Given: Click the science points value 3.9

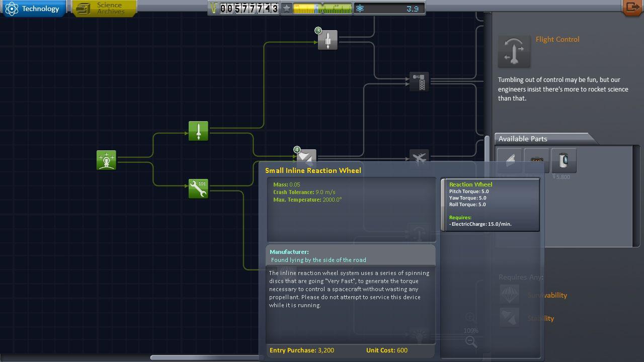Looking at the screenshot, I should (412, 9).
